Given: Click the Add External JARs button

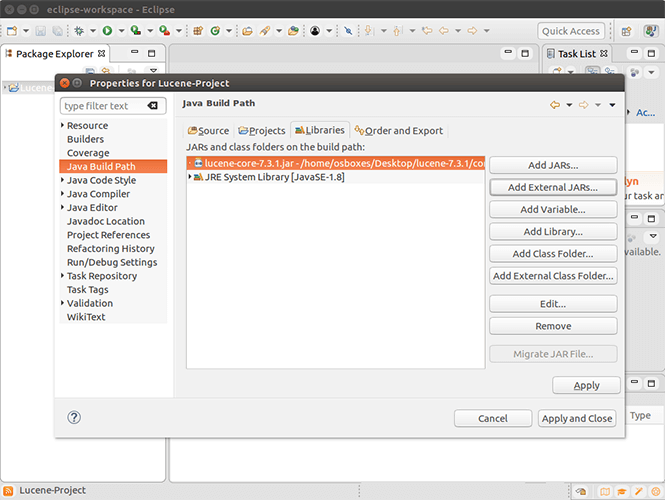Looking at the screenshot, I should coord(552,187).
